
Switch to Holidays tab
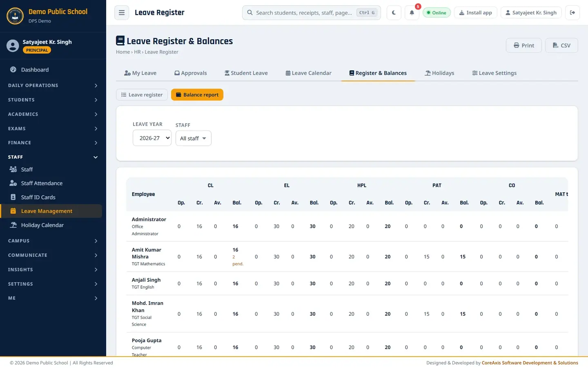(439, 73)
